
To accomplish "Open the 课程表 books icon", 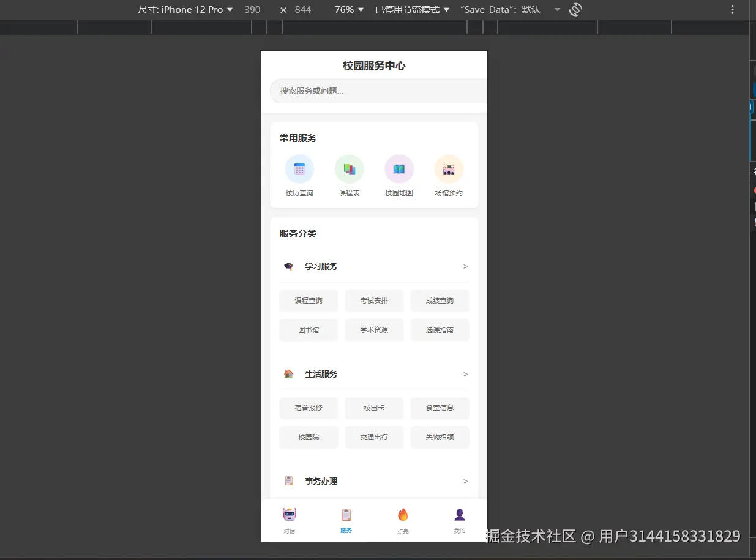I will (350, 169).
